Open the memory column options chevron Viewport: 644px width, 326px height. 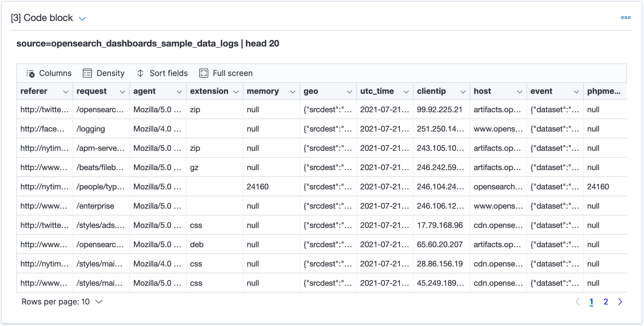(293, 92)
